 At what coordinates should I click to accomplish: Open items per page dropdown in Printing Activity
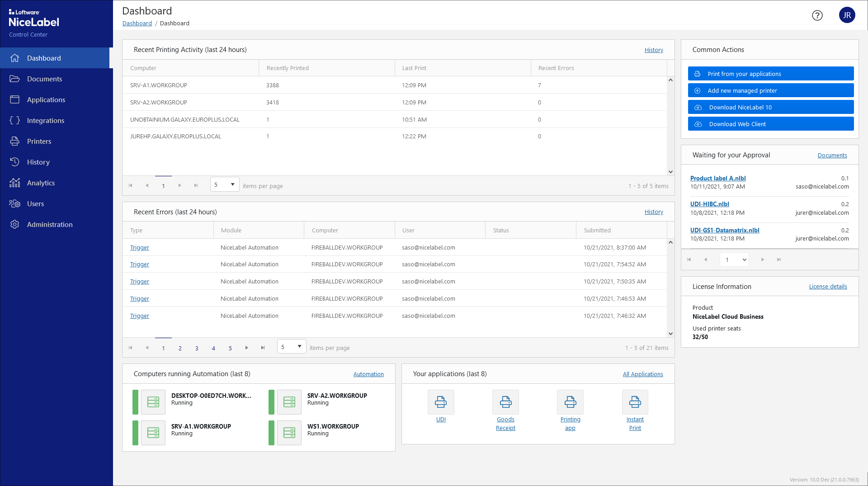225,184
